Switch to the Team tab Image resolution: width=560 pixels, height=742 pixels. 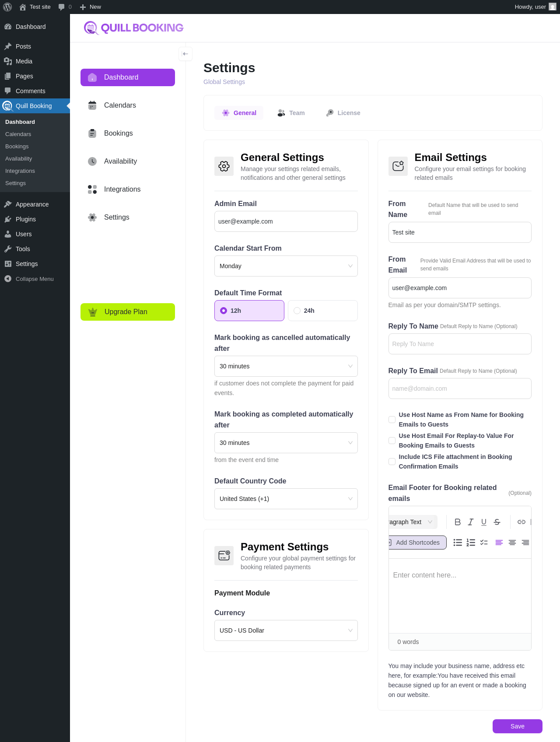pyautogui.click(x=291, y=113)
